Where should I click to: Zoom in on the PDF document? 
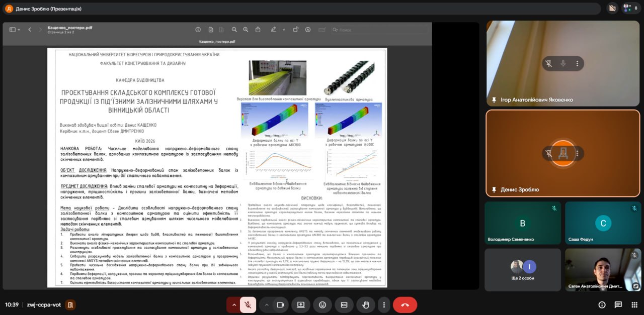point(246,30)
